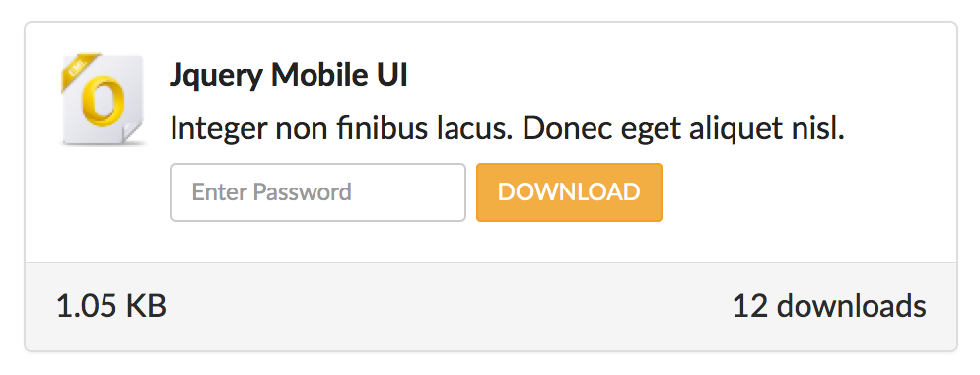The height and width of the screenshot is (375, 980).
Task: Click the word downloads in the footer
Action: pyautogui.click(x=851, y=306)
